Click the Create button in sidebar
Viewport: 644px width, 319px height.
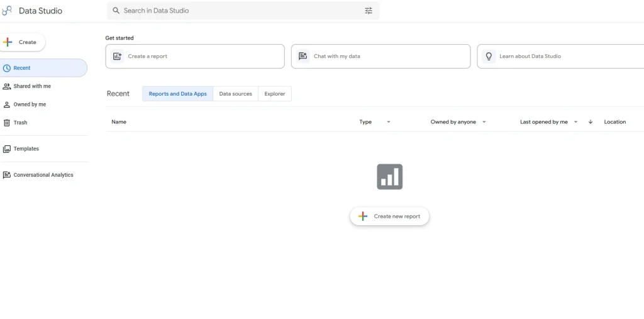pos(21,42)
